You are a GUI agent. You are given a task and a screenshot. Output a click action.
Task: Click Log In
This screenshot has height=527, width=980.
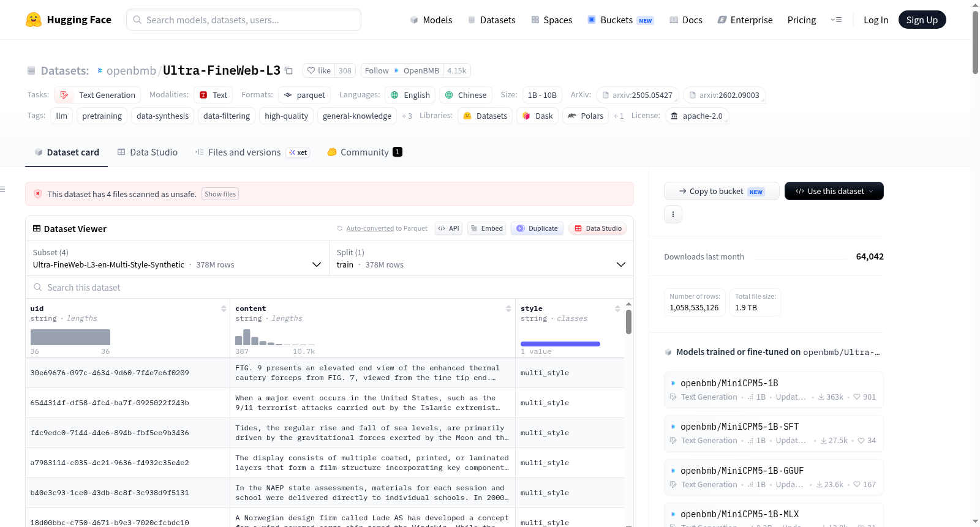(875, 20)
